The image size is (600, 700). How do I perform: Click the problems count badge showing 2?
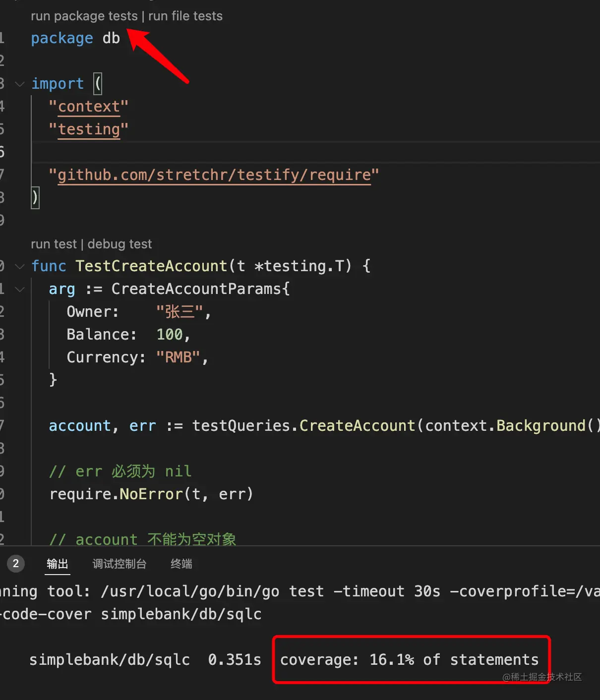(16, 564)
